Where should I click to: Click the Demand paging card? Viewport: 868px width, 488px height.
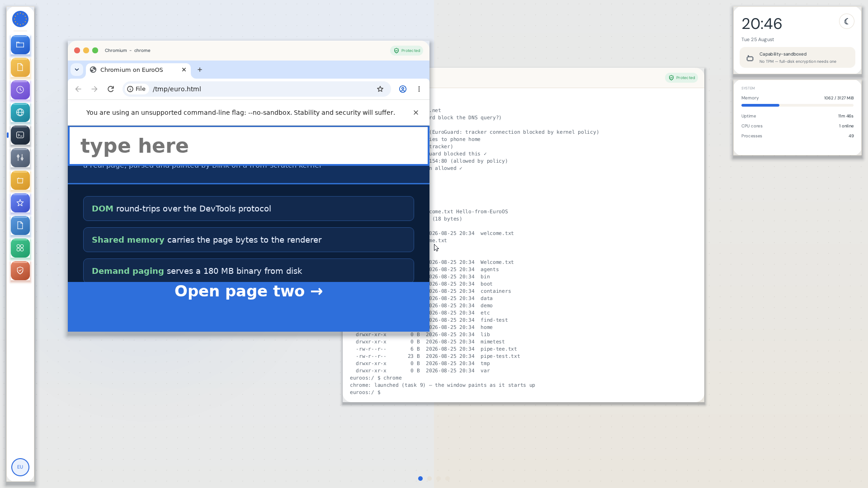pyautogui.click(x=249, y=270)
